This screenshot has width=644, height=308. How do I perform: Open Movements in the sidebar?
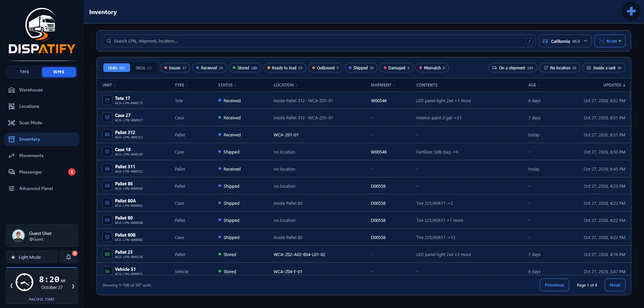[x=42, y=156]
